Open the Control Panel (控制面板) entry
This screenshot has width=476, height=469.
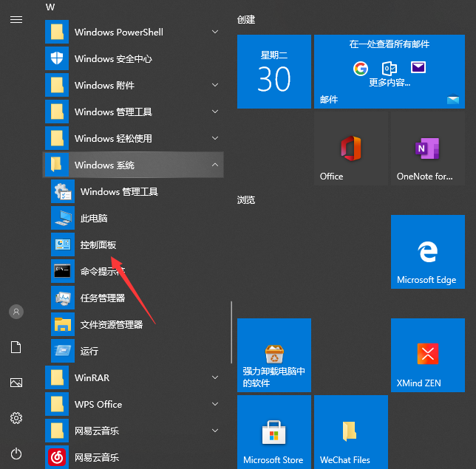pyautogui.click(x=98, y=244)
